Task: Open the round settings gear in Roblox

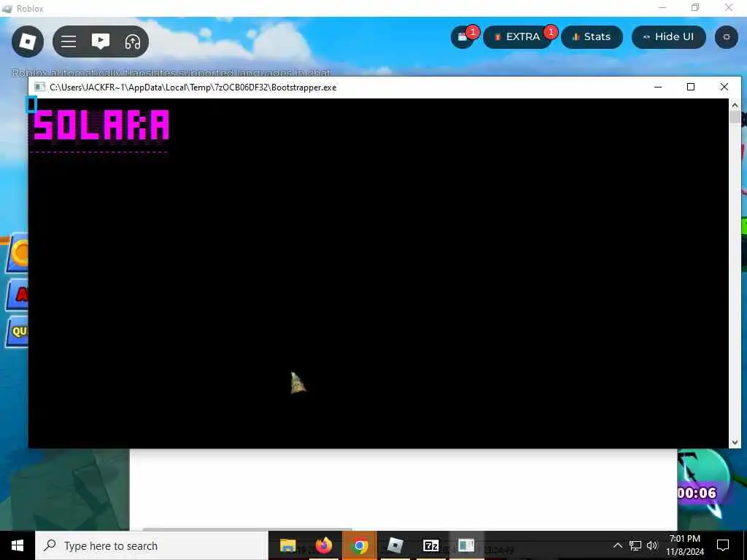Action: click(x=727, y=37)
